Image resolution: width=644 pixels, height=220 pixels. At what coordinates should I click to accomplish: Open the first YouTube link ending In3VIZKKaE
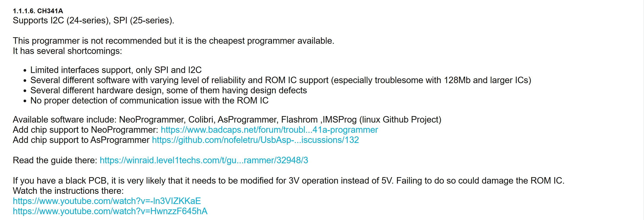pyautogui.click(x=107, y=201)
